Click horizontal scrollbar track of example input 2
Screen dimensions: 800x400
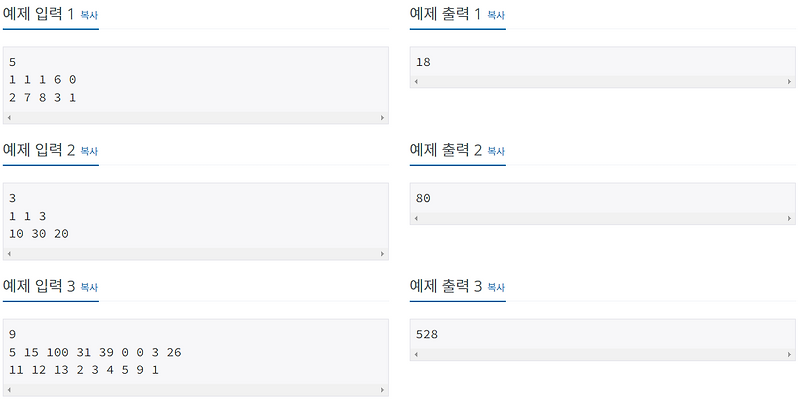(195, 254)
